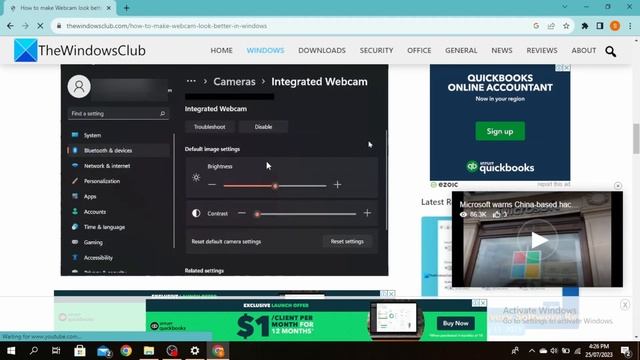Open the ABOUT menu item

click(584, 50)
